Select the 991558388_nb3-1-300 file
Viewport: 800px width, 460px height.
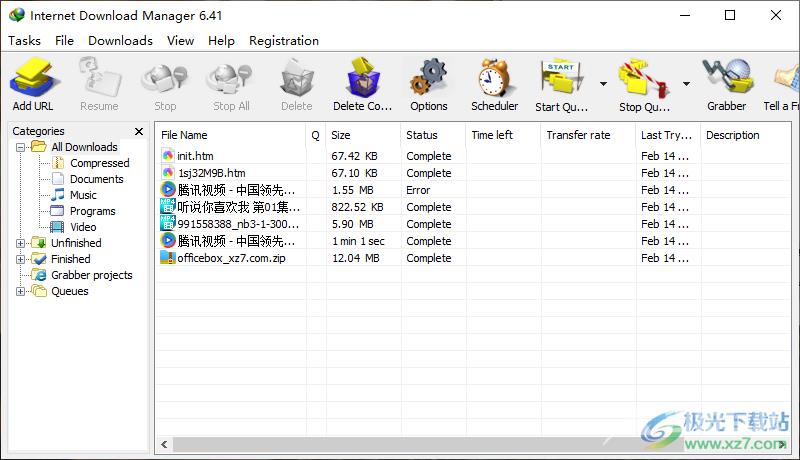(x=472, y=224)
